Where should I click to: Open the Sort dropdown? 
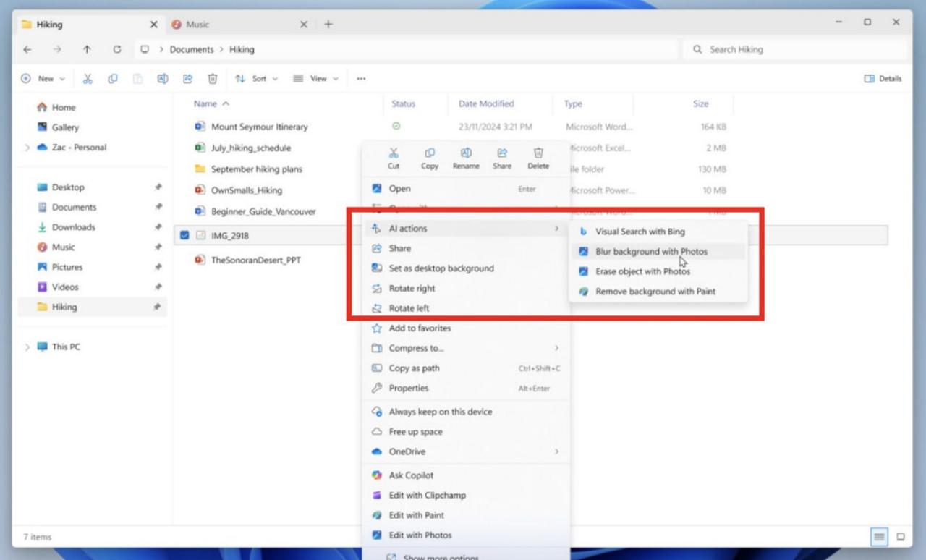coord(257,79)
